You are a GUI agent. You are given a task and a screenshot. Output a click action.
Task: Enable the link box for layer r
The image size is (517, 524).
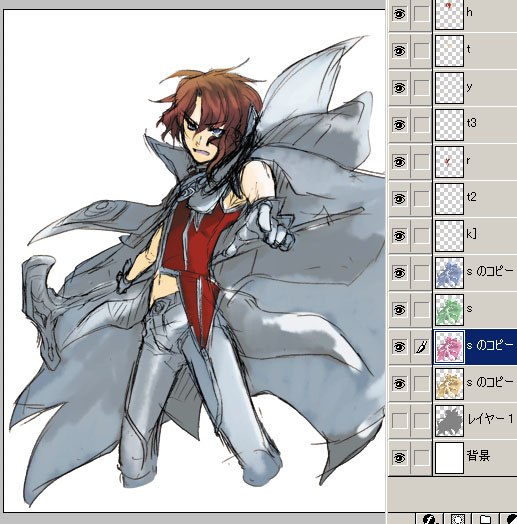[421, 162]
